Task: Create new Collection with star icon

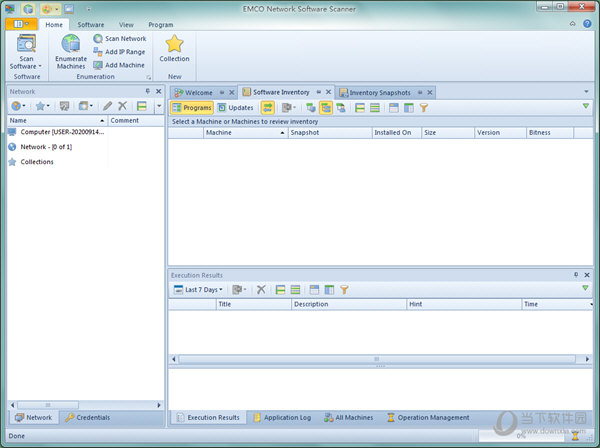Action: 174,49
